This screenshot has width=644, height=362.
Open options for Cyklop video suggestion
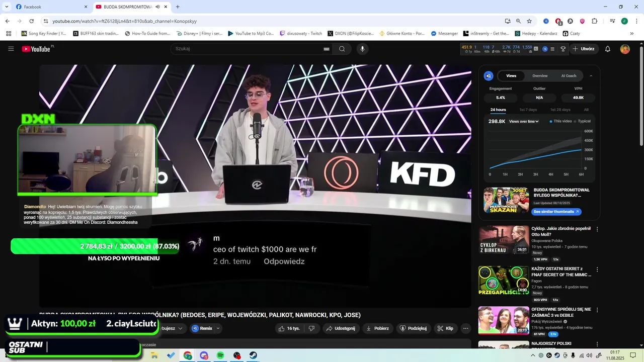(x=597, y=229)
